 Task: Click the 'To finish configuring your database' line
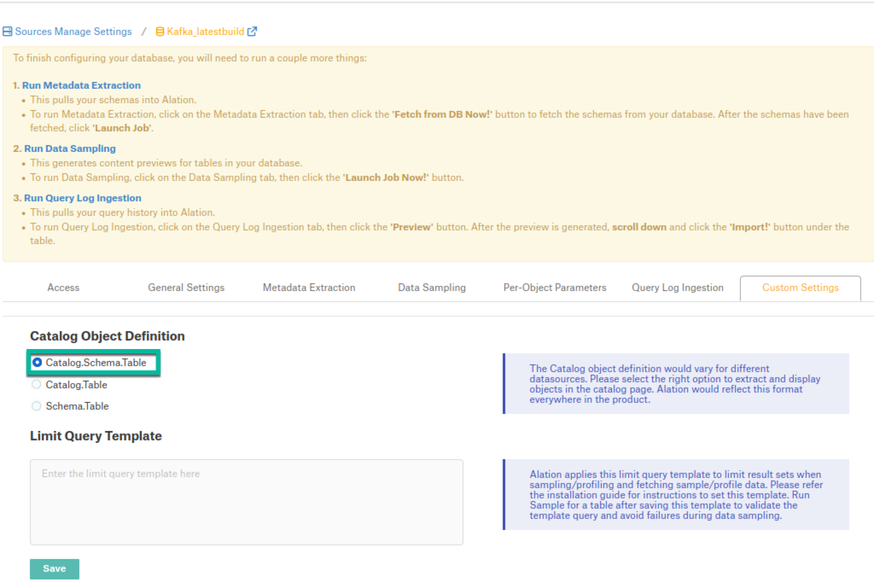coord(190,58)
